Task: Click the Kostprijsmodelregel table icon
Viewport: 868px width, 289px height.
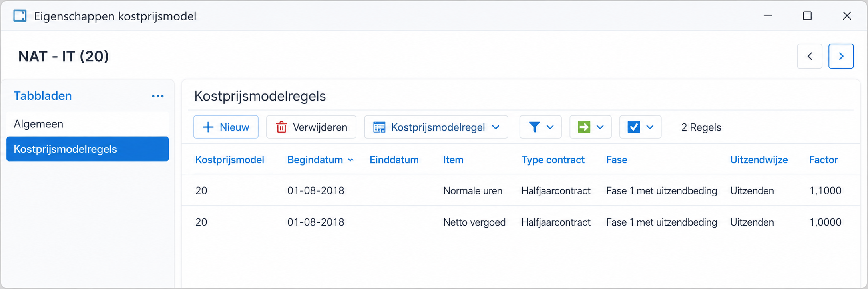Action: click(379, 127)
